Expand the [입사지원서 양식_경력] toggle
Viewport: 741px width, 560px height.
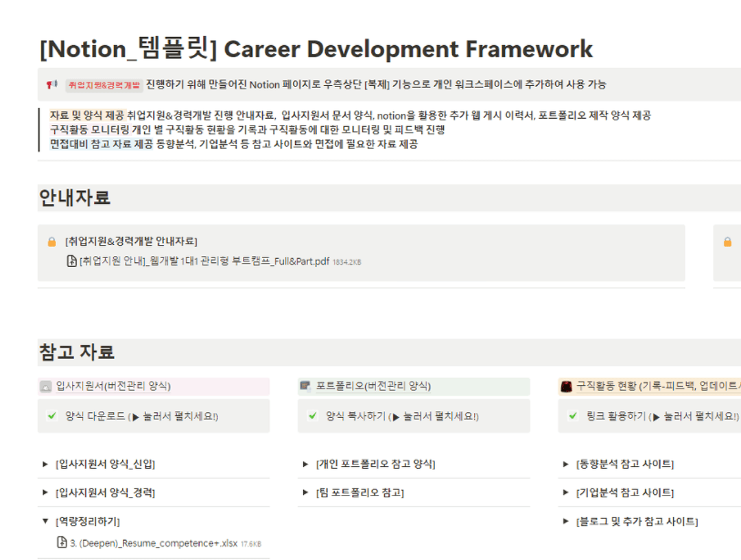(x=45, y=493)
